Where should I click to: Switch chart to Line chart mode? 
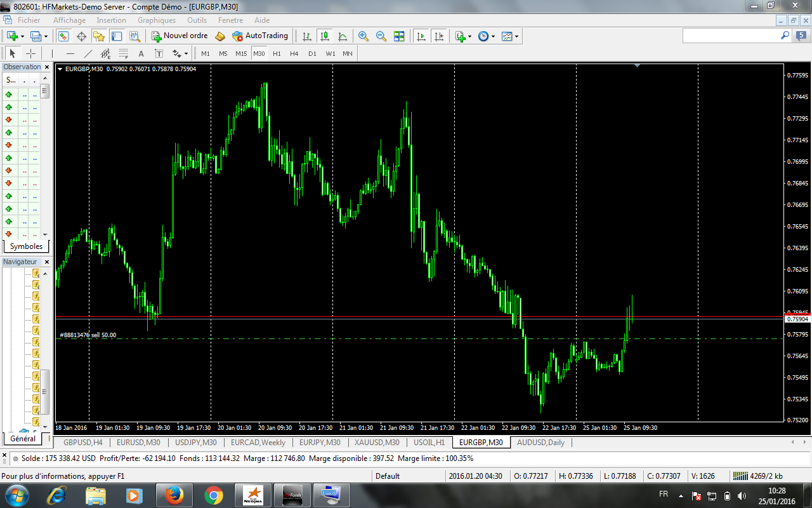343,36
